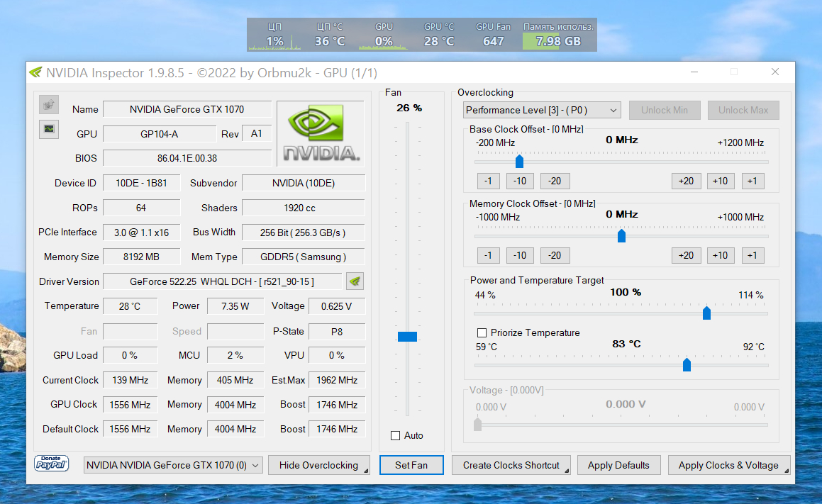This screenshot has height=504, width=822.
Task: Click the overlay CPU usage 1% graph
Action: [x=274, y=41]
